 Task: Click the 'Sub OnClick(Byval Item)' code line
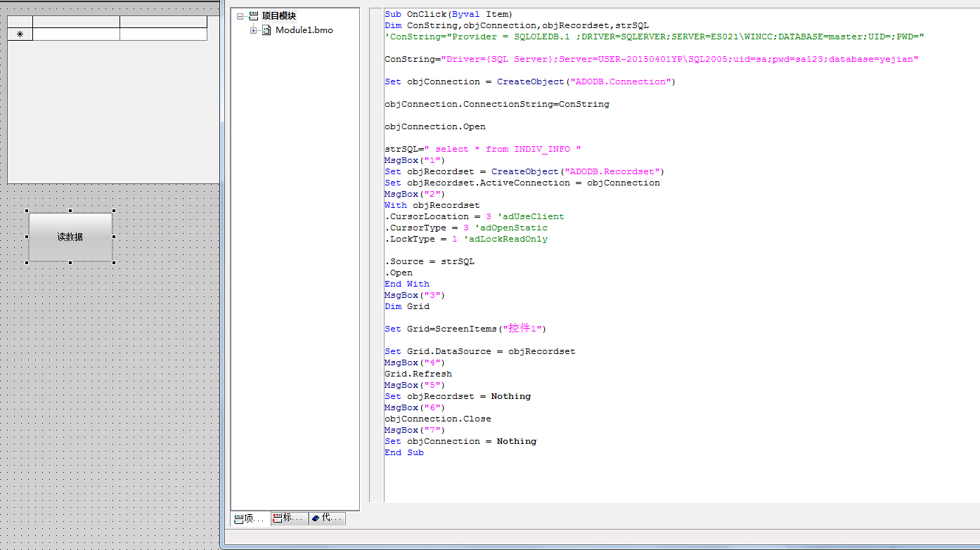pos(449,14)
